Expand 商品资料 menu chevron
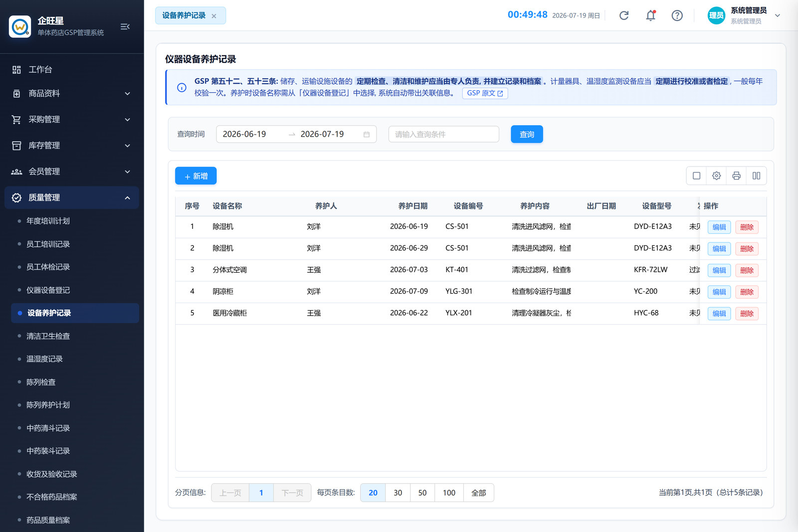Screen dimensions: 798x532 click(x=128, y=93)
